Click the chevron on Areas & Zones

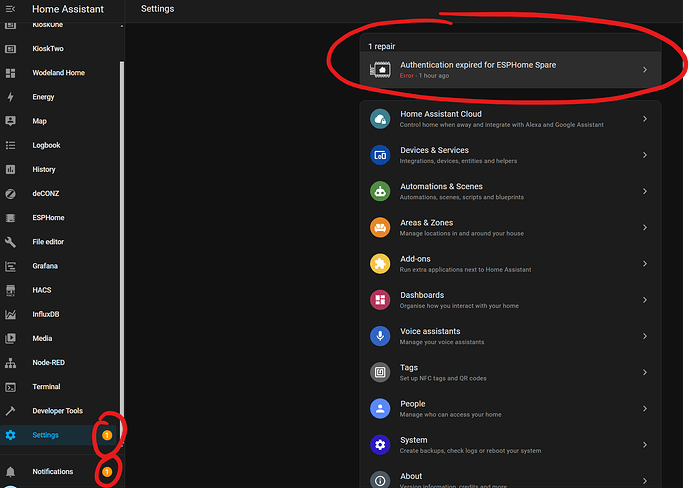[645, 227]
